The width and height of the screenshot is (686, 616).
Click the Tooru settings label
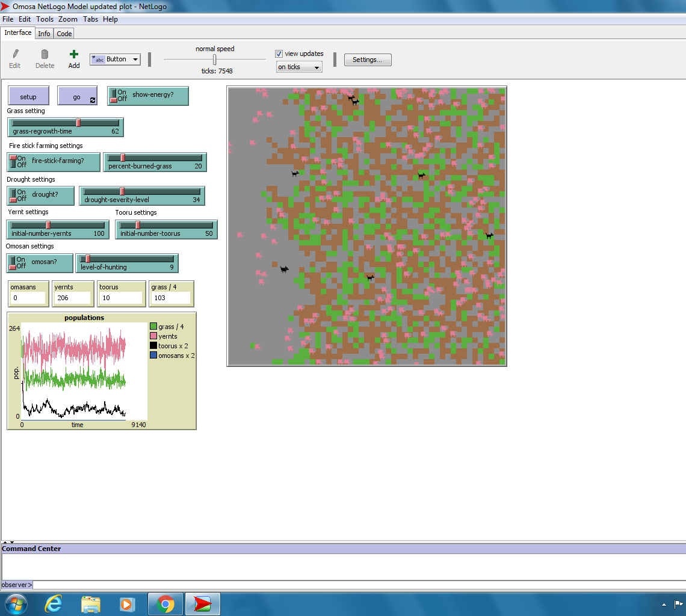click(135, 212)
